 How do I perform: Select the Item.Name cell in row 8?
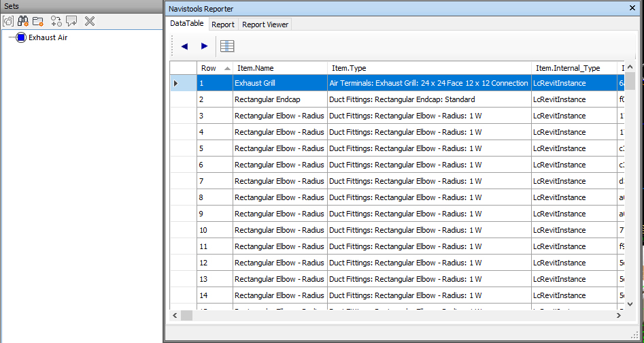tap(280, 197)
